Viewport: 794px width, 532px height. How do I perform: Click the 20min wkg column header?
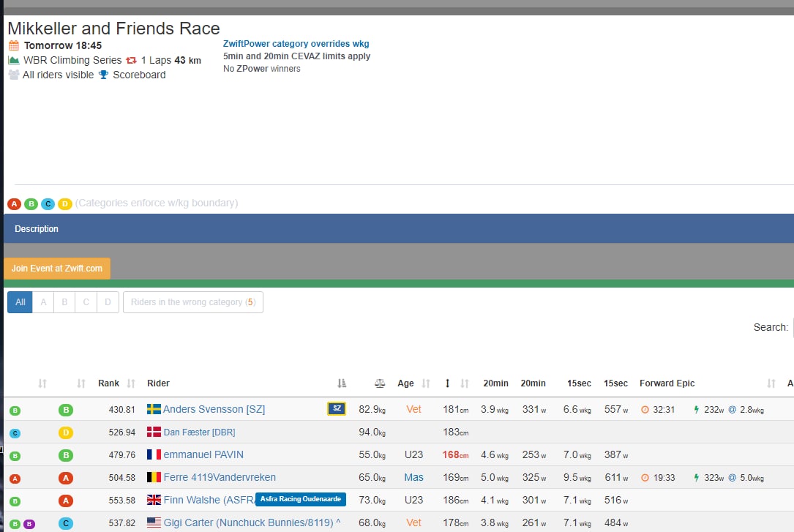(495, 383)
